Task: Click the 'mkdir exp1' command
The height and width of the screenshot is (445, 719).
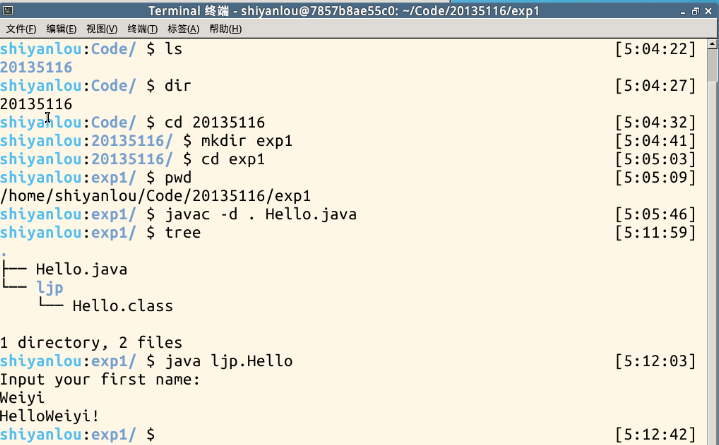Action: 247,141
